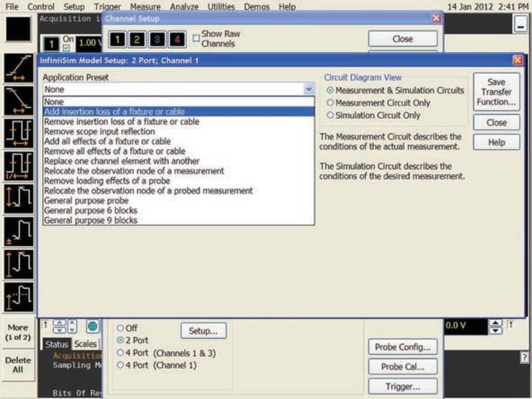Click More (1 of 2) measurements button
This screenshot has height=399, width=532.
pos(18,332)
